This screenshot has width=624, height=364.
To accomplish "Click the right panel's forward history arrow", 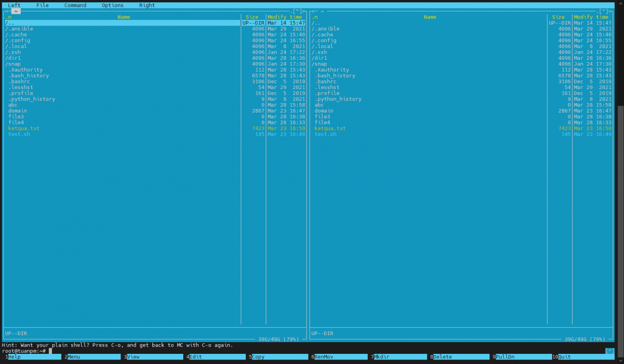I will (611, 11).
